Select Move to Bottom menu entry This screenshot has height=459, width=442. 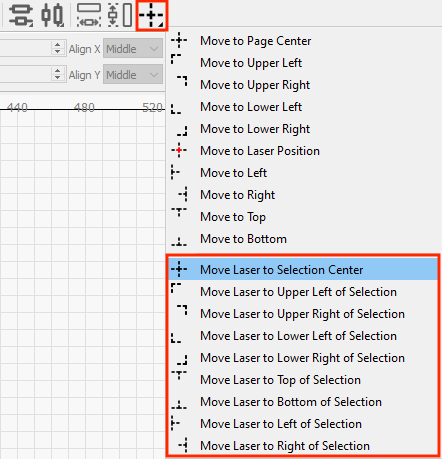303,239
